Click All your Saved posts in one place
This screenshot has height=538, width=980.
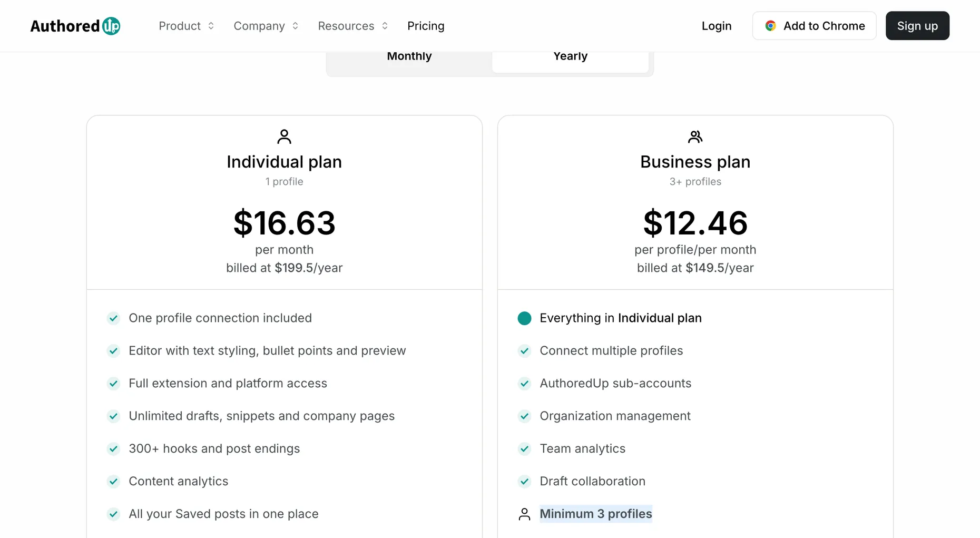tap(223, 514)
